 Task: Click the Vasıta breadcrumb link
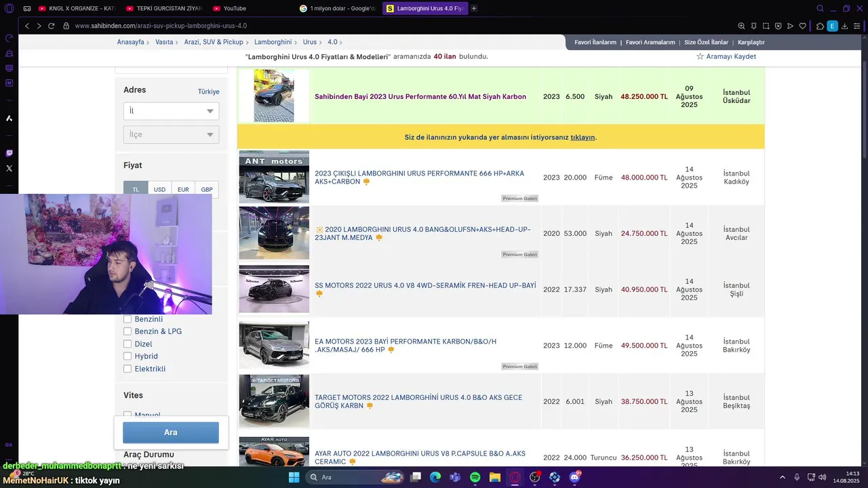tap(164, 42)
